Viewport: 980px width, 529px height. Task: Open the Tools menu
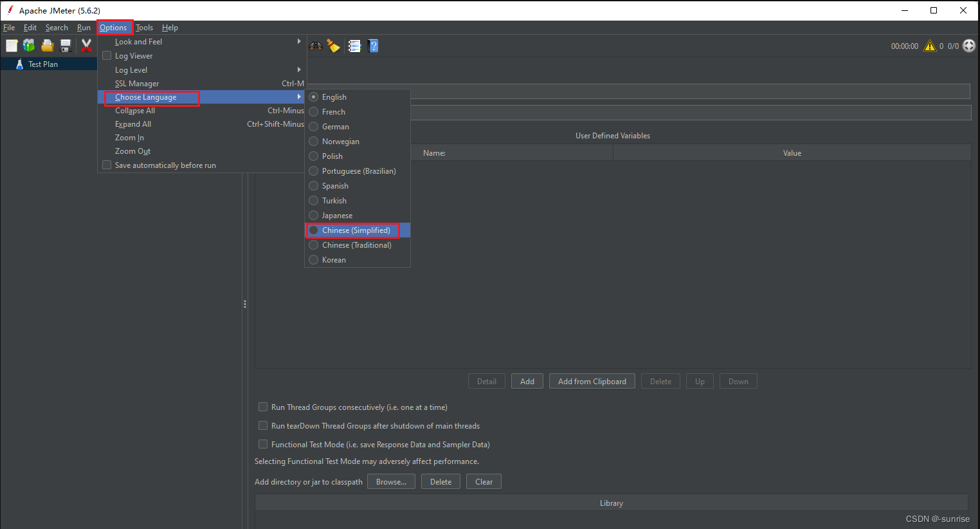point(144,28)
